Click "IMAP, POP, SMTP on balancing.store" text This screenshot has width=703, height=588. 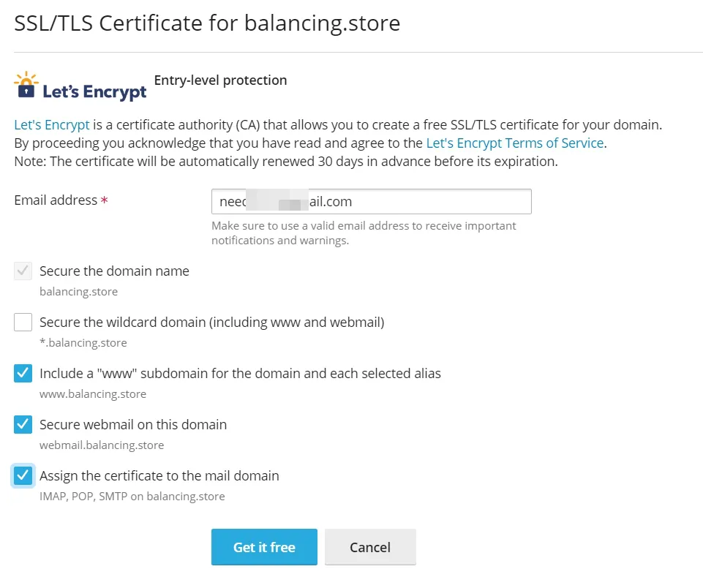(x=132, y=496)
